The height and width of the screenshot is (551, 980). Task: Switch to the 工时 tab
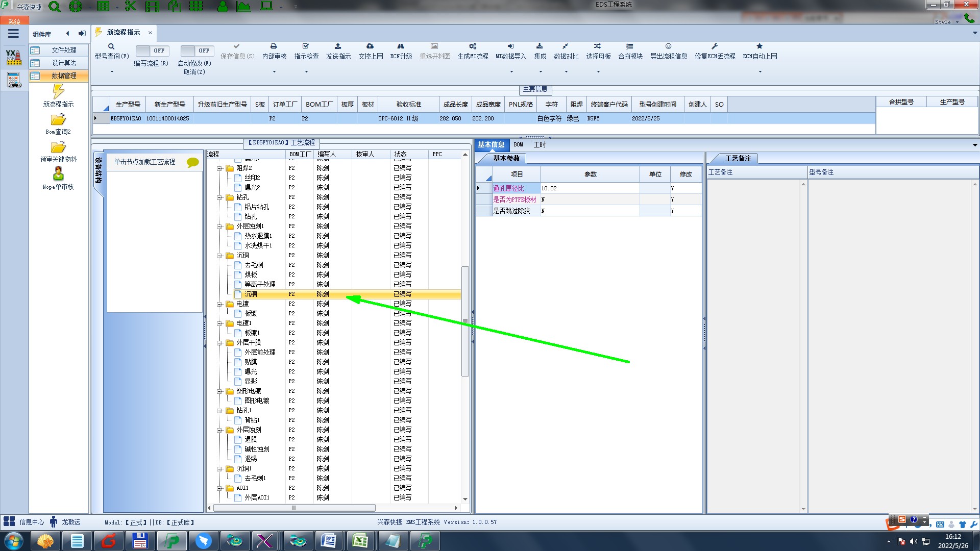540,145
